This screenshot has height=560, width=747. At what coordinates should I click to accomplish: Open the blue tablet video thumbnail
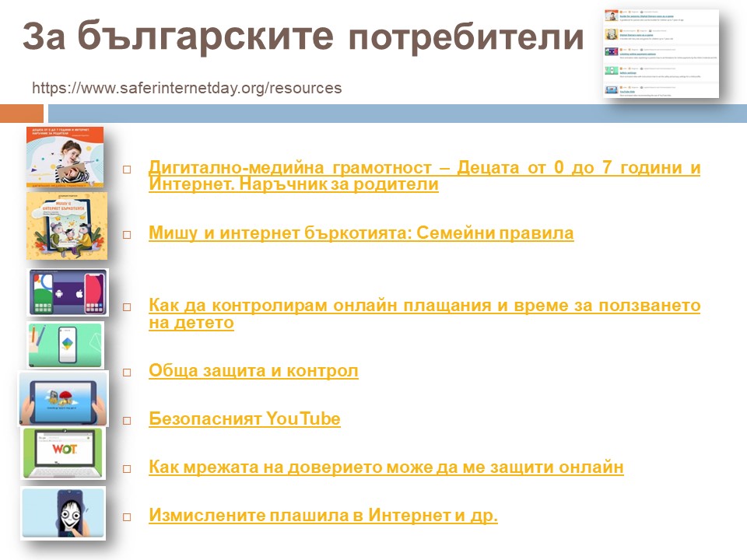[63, 399]
